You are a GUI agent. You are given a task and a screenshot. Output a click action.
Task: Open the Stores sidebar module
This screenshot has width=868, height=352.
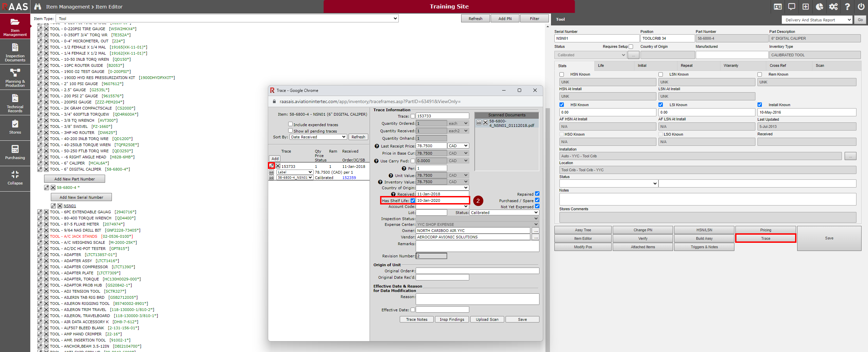[x=15, y=127]
